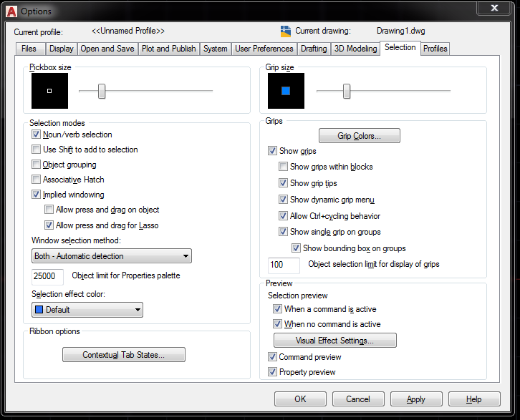Screen dimensions: 520x420
Task: Click the pickbox size preview box
Action: (x=49, y=91)
